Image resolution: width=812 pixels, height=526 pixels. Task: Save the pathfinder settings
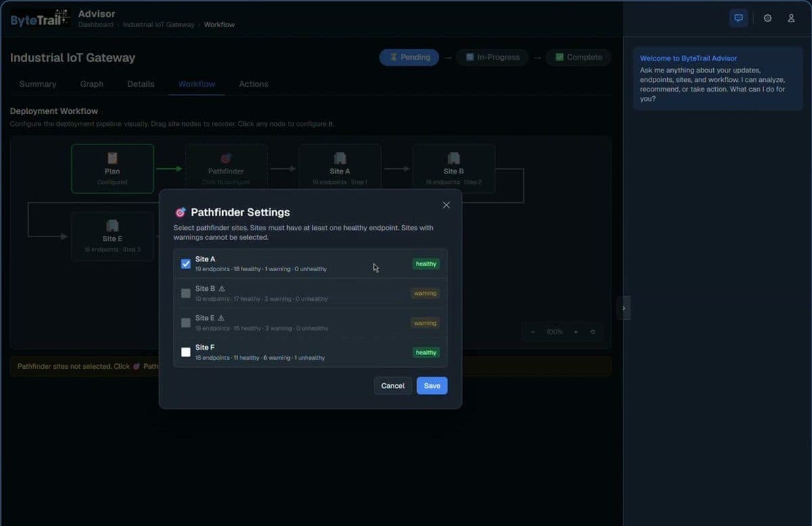tap(432, 386)
